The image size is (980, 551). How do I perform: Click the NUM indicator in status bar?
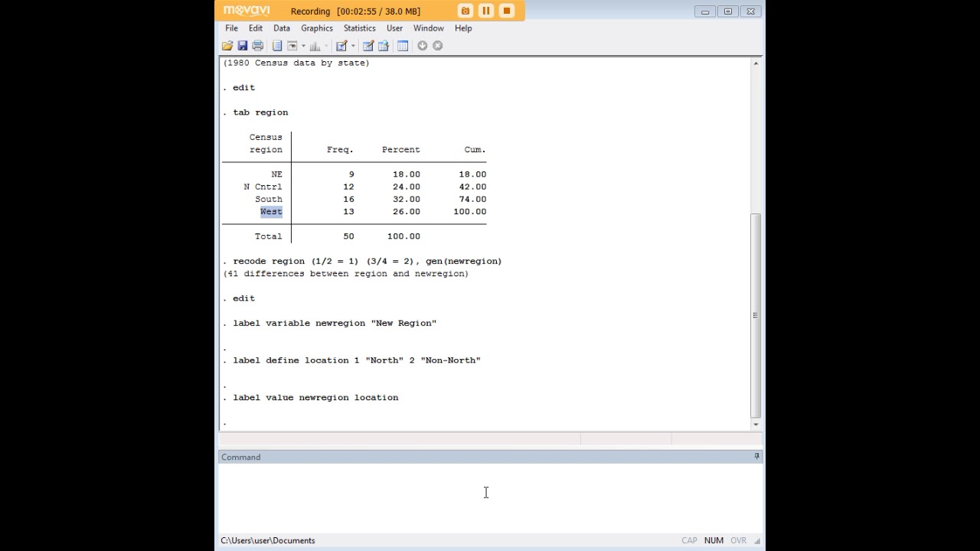714,540
